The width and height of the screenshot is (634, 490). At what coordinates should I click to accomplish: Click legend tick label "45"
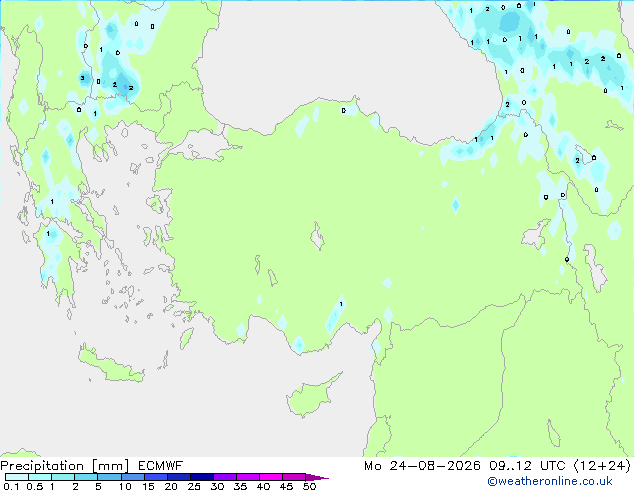tap(286, 486)
